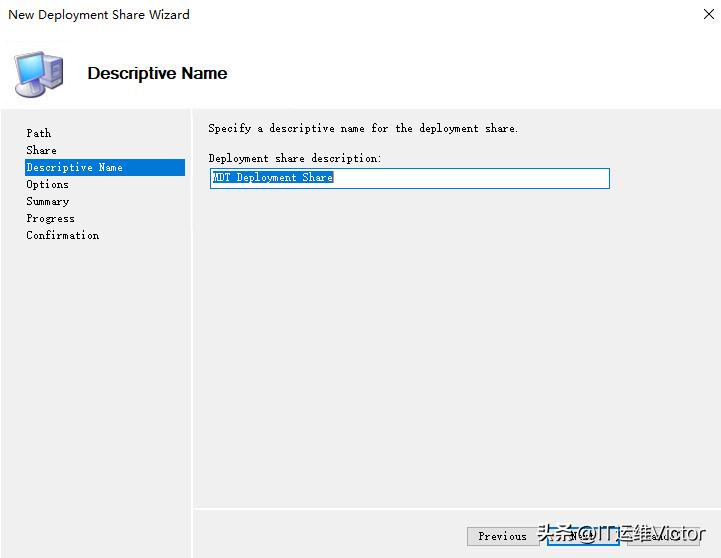Close the New Deployment Share Wizard window

coord(709,14)
